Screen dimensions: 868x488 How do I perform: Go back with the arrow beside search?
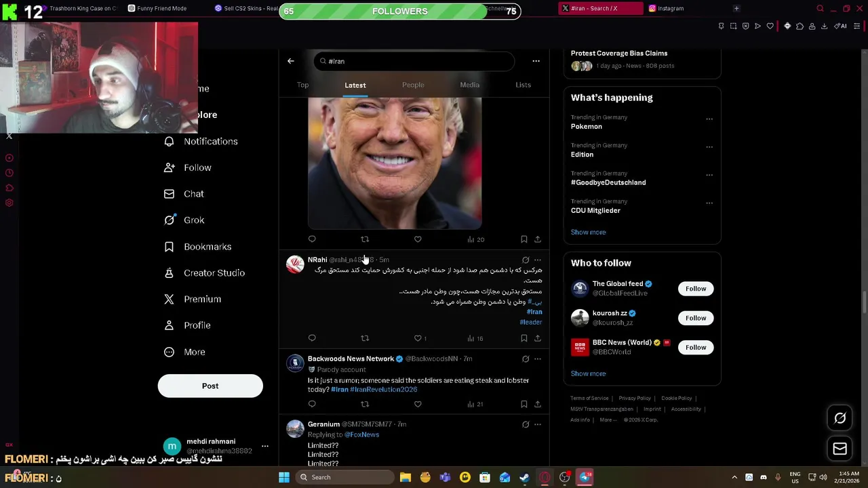tap(290, 61)
